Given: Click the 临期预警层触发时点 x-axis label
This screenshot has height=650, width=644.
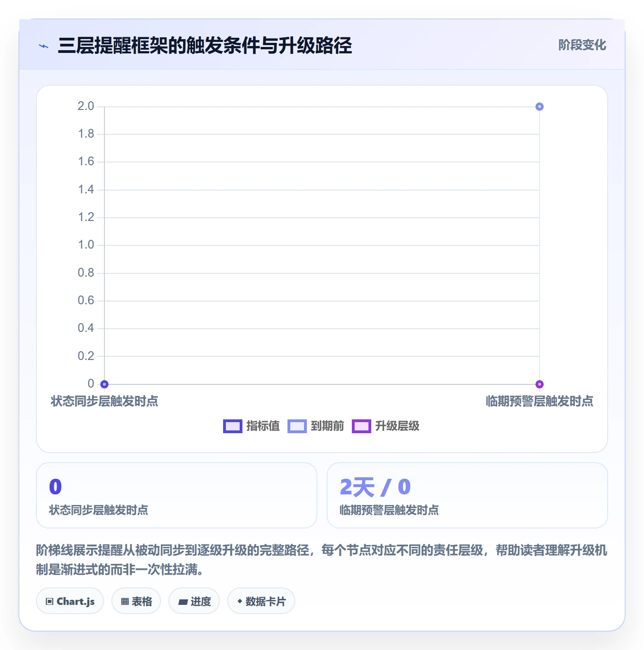Looking at the screenshot, I should click(x=540, y=401).
